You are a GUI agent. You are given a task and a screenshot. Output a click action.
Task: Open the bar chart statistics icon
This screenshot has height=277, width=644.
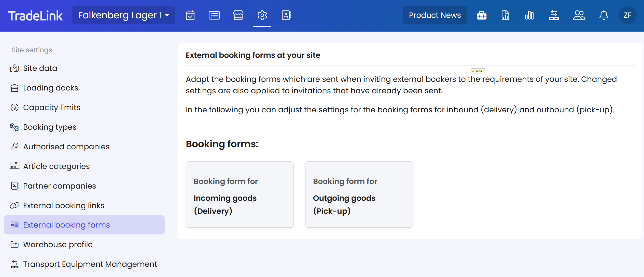click(529, 15)
